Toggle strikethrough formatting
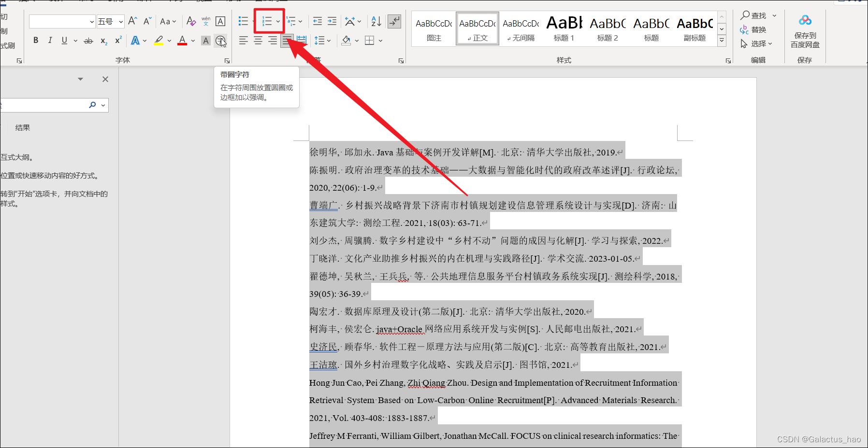 (x=88, y=41)
